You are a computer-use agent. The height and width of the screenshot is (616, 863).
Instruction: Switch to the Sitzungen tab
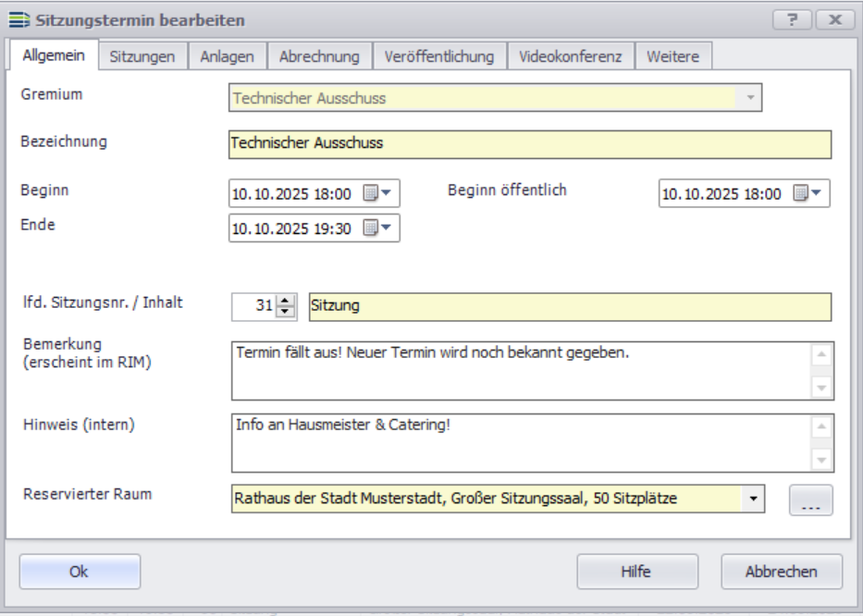click(x=142, y=56)
